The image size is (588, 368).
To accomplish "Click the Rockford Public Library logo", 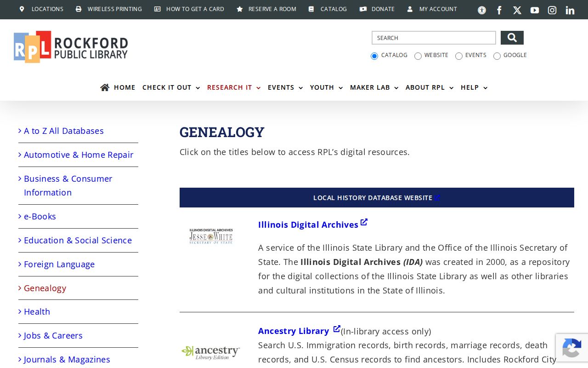I will (x=71, y=47).
